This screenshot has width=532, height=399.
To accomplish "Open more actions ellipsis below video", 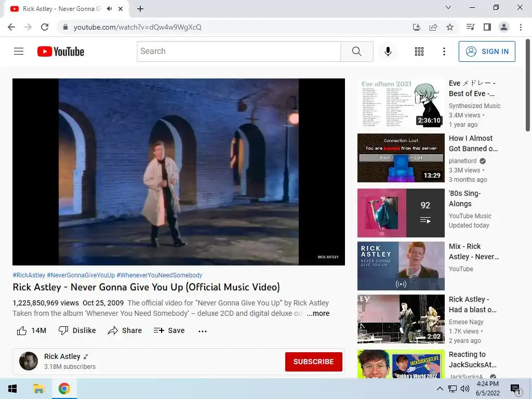I will pyautogui.click(x=203, y=331).
